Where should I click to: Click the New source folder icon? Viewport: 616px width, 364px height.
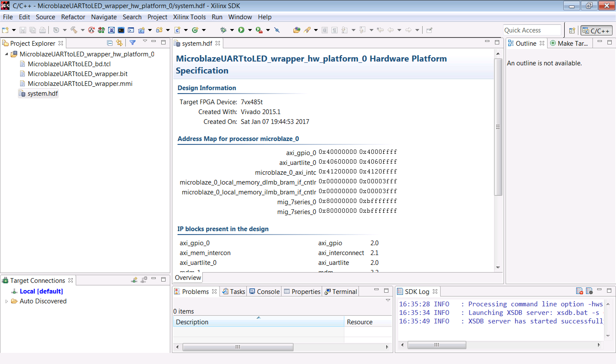click(159, 30)
